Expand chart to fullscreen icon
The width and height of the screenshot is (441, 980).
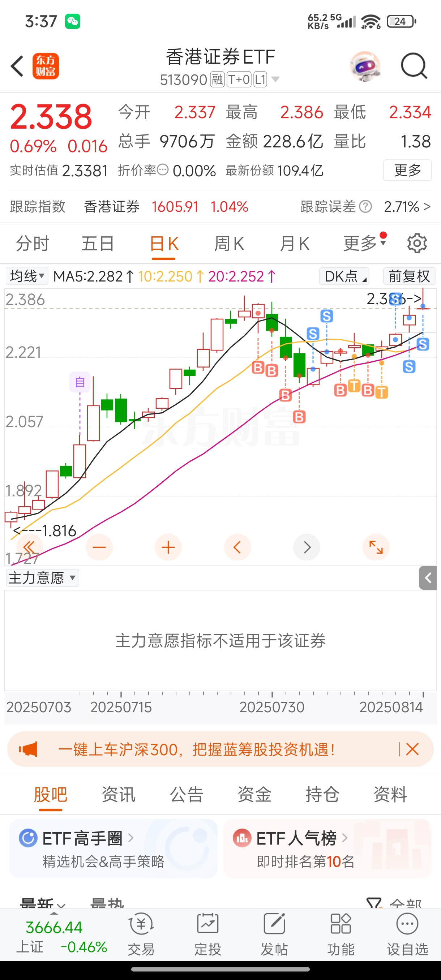(376, 547)
